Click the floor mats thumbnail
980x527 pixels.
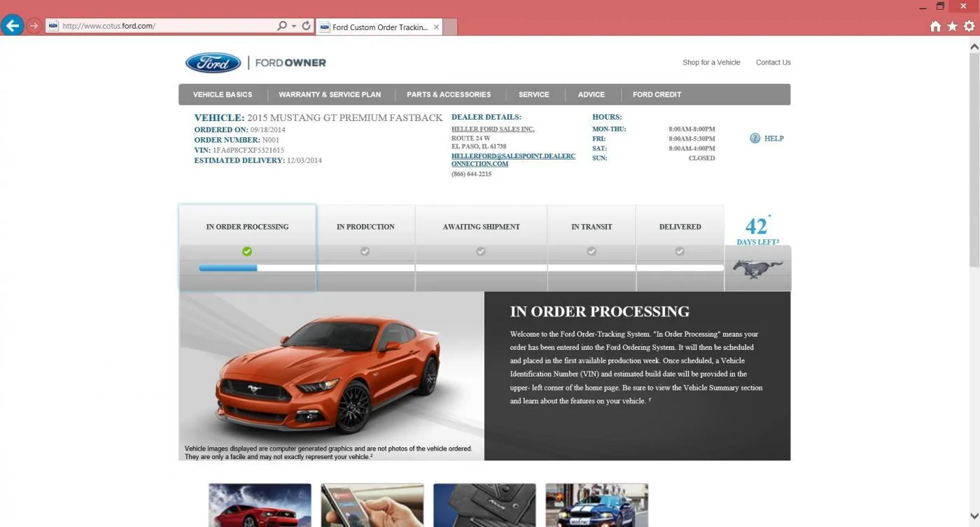(484, 505)
